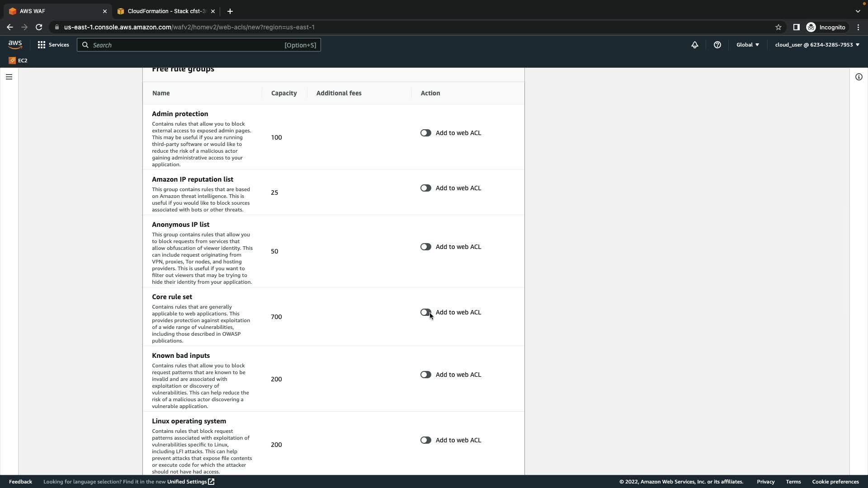Open the AWS notifications bell

(694, 45)
